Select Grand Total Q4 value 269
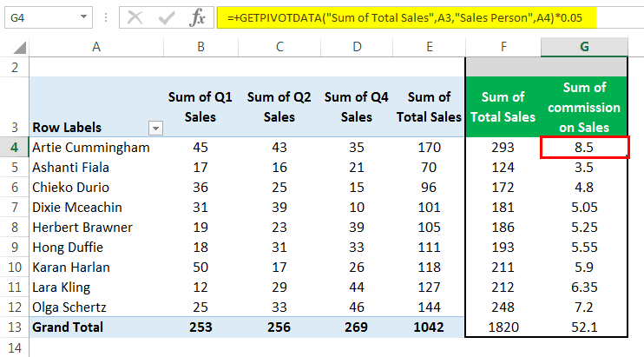Viewport: 644px width, 357px height. [x=357, y=327]
